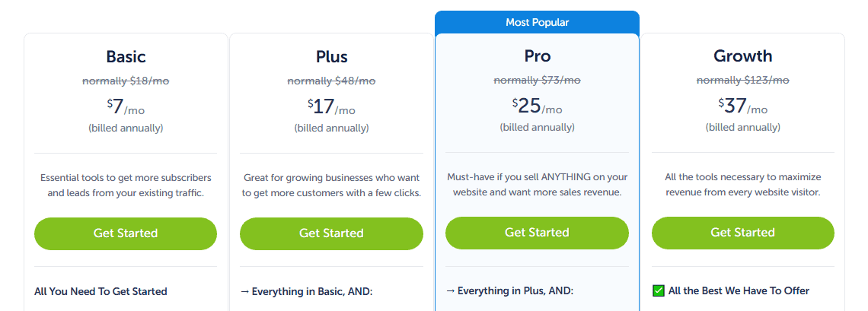Viewport: 868px width, 311px height.
Task: Click the green checkmark icon in the Growth plan
Action: [659, 290]
